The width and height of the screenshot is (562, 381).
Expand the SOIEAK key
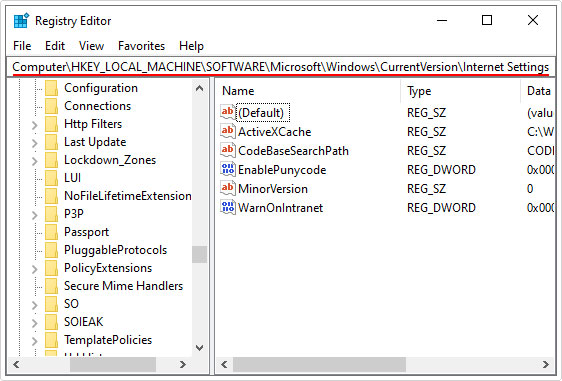(x=34, y=323)
